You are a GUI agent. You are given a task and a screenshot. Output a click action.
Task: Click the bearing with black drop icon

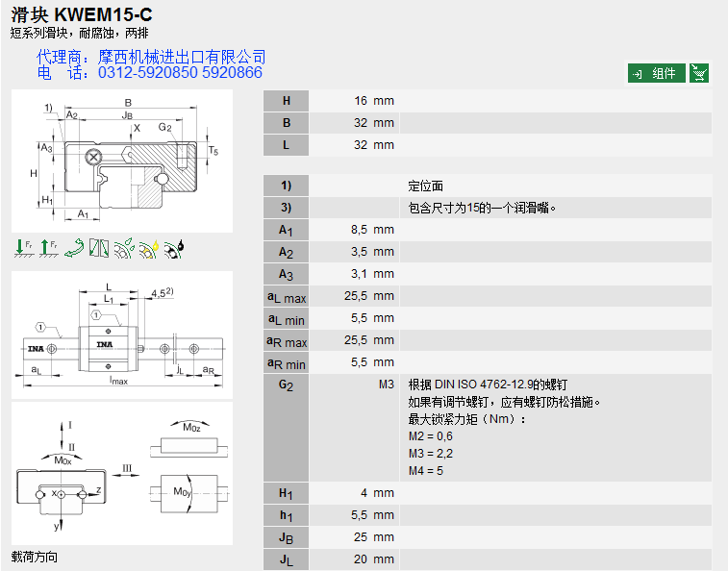pos(173,248)
